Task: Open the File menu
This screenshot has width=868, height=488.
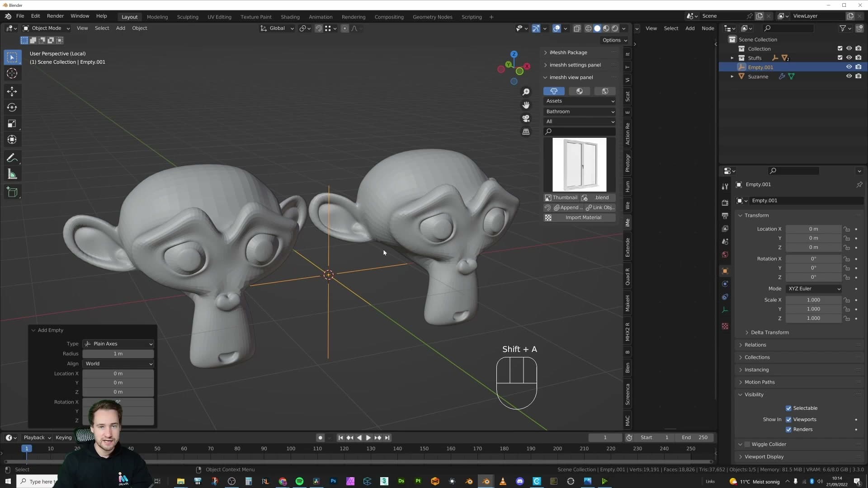Action: (20, 16)
